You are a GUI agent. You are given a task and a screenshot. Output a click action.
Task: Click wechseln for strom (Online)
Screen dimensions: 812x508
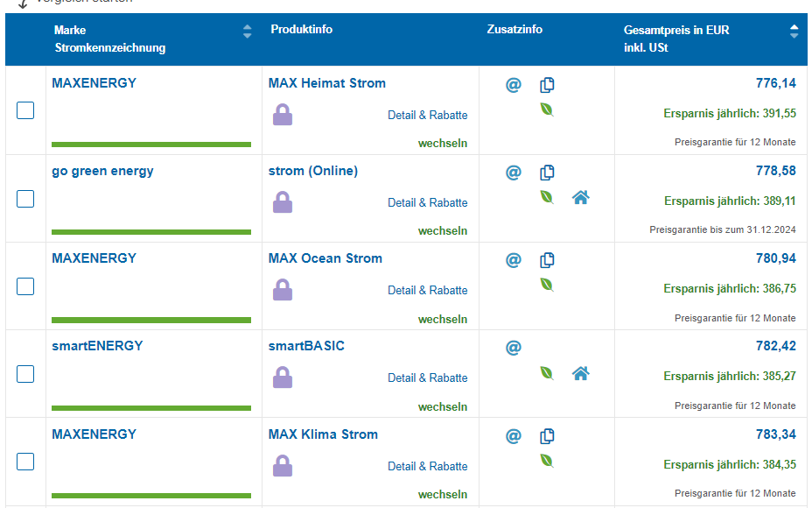click(x=442, y=230)
